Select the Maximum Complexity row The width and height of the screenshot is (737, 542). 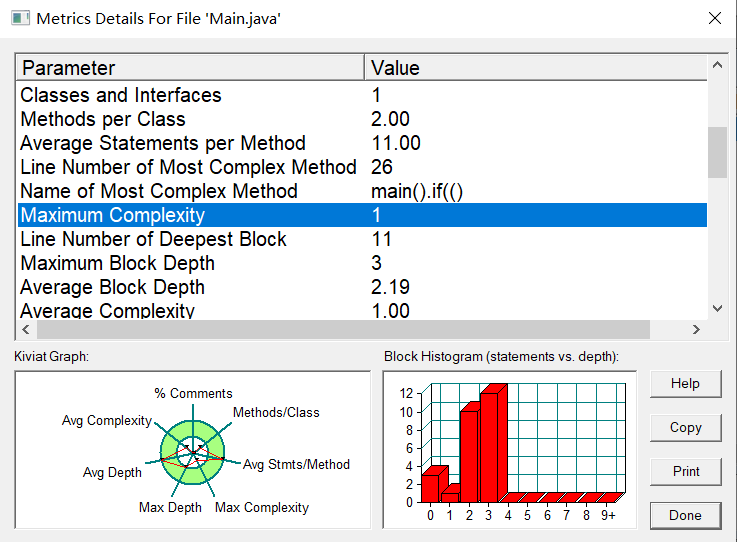[x=362, y=215]
